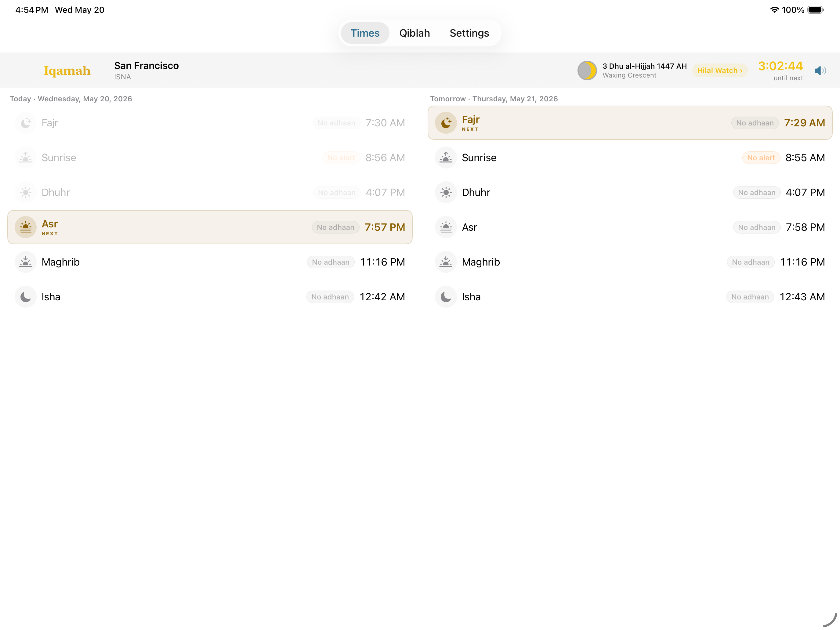Viewport: 840px width, 630px height.
Task: Select today's Fajr 7:30 AM time
Action: pyautogui.click(x=385, y=123)
